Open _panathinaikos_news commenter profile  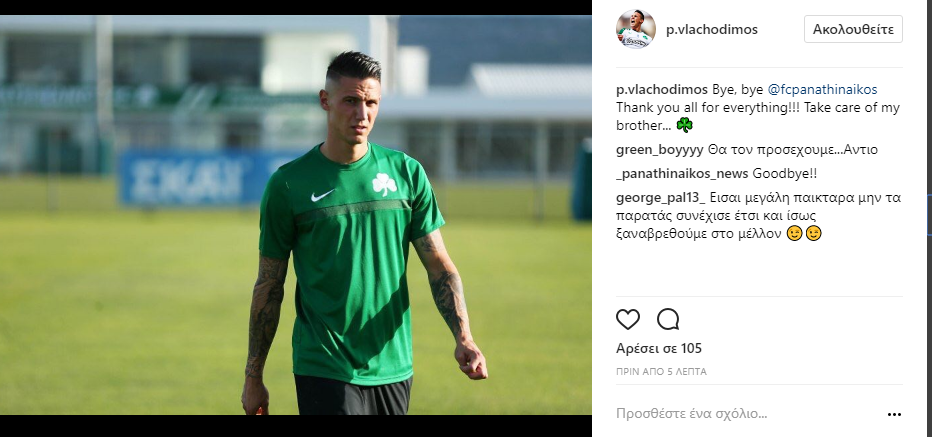tap(682, 174)
